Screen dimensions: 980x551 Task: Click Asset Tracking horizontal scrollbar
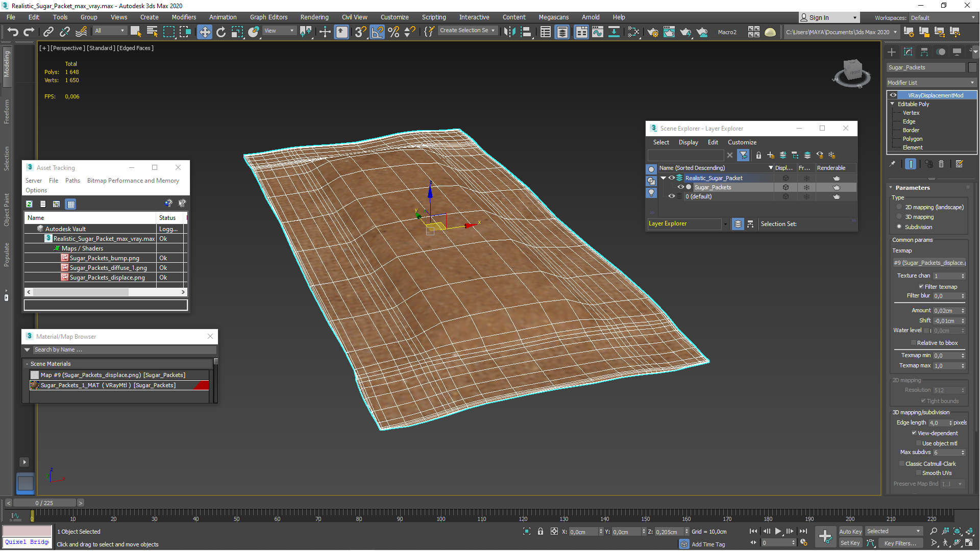(x=106, y=292)
